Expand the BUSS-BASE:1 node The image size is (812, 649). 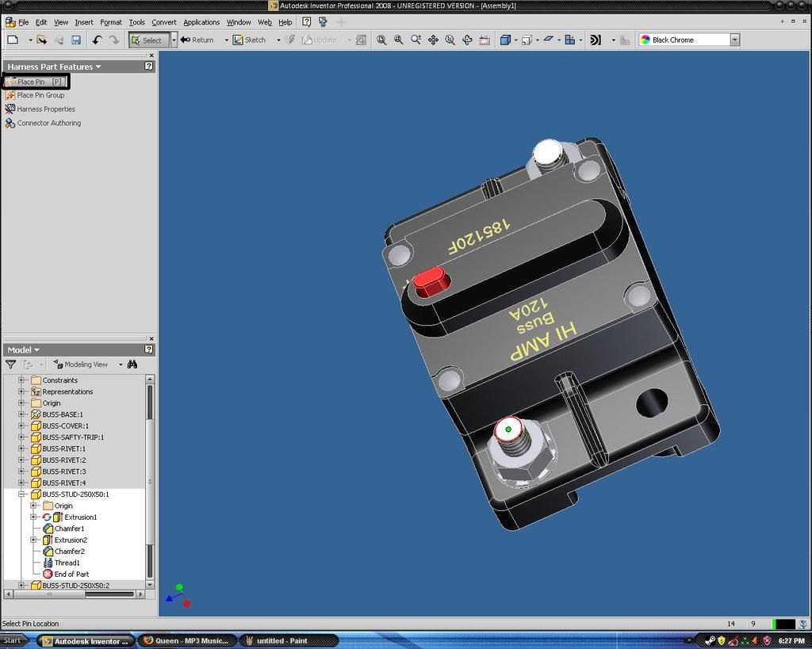coord(21,414)
